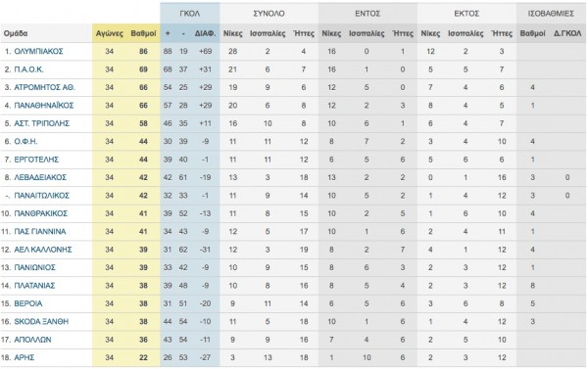Image resolution: width=588 pixels, height=369 pixels.
Task: Select ΑΡΗΣ at the table bottom
Action: coord(24,357)
